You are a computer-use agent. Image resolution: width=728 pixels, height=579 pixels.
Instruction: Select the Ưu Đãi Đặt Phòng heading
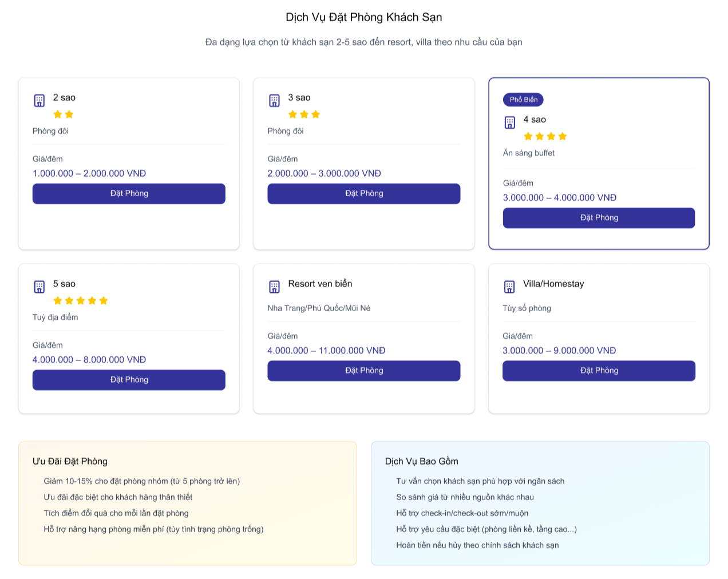[70, 461]
